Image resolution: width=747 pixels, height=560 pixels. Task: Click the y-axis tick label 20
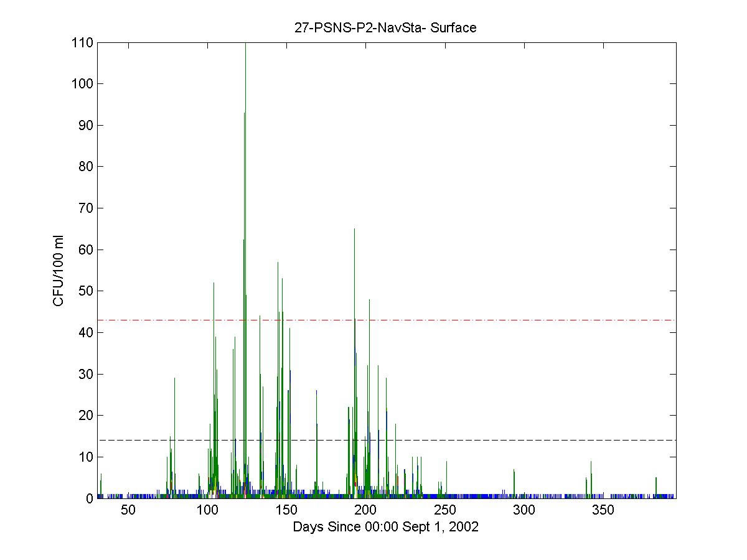(85, 416)
